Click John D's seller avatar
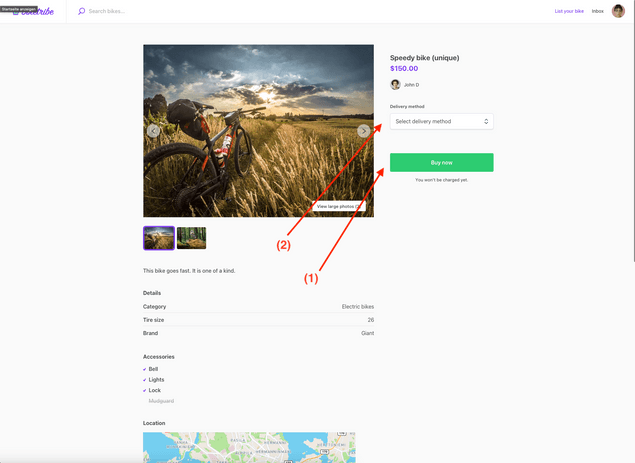 [395, 85]
